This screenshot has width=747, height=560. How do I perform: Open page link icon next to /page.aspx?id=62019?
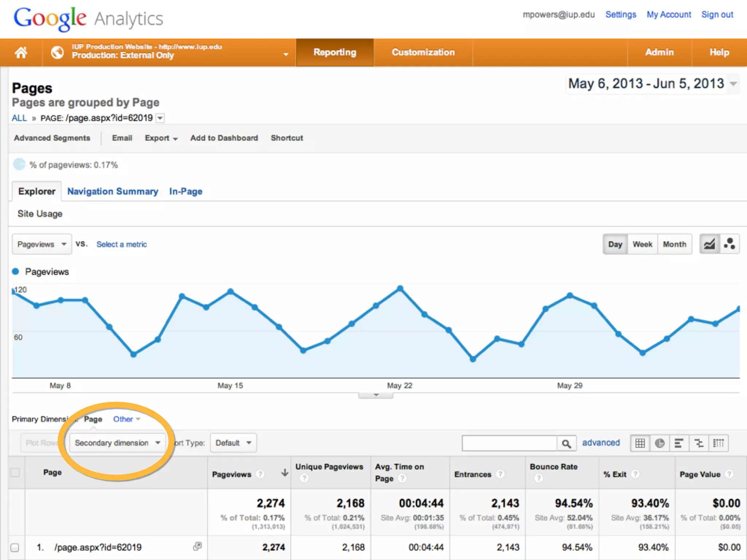pyautogui.click(x=197, y=546)
